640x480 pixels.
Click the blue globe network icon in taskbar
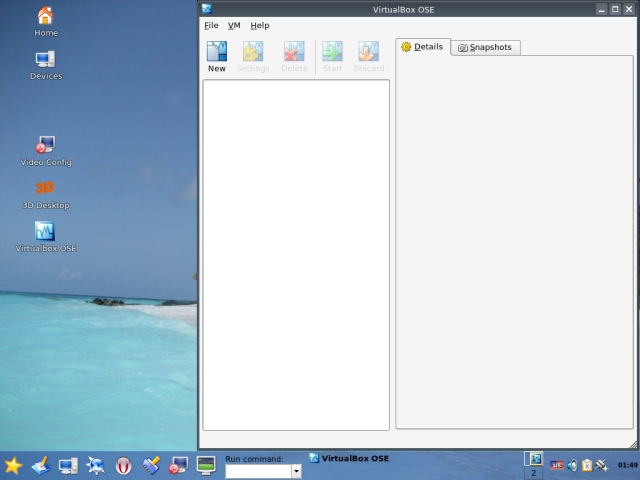click(96, 466)
